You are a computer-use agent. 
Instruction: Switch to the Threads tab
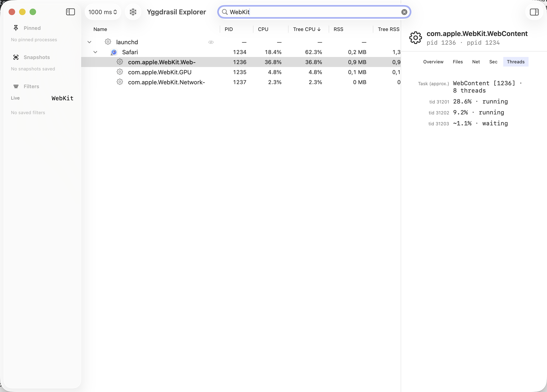(516, 62)
